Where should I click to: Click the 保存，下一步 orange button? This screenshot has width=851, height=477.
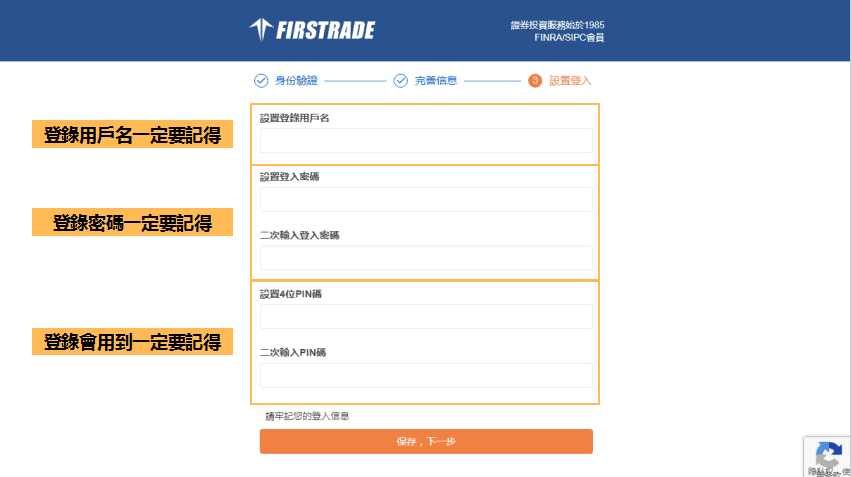pyautogui.click(x=426, y=441)
